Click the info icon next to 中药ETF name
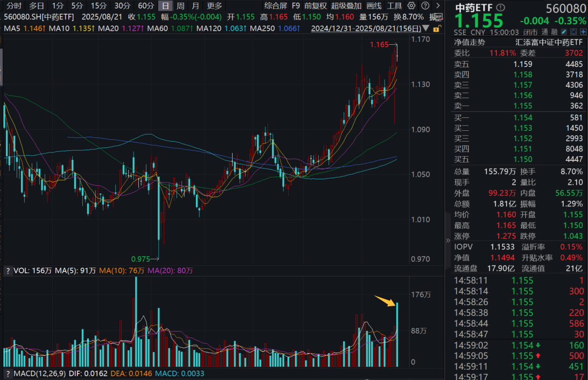Image resolution: width=588 pixels, height=380 pixels. click(x=501, y=7)
